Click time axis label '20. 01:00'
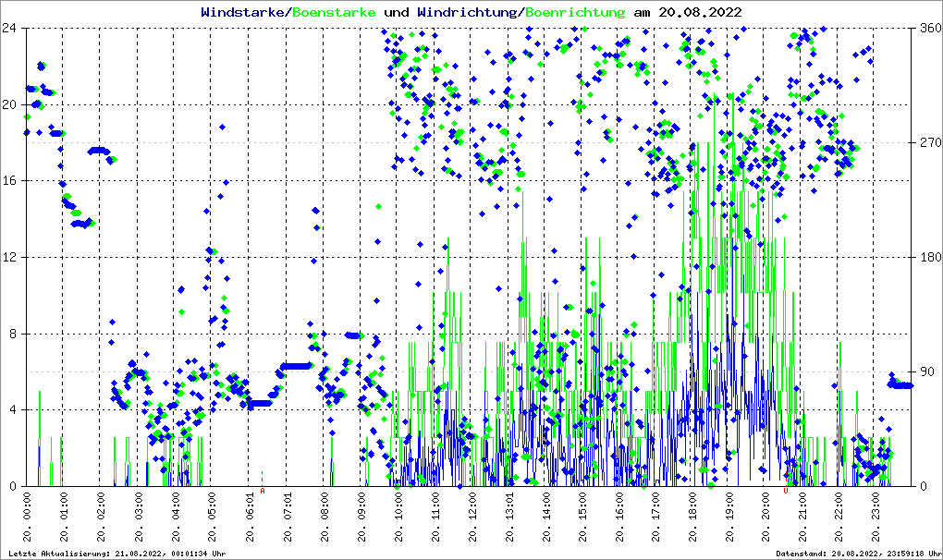Screen dimensions: 943x560 [63, 517]
